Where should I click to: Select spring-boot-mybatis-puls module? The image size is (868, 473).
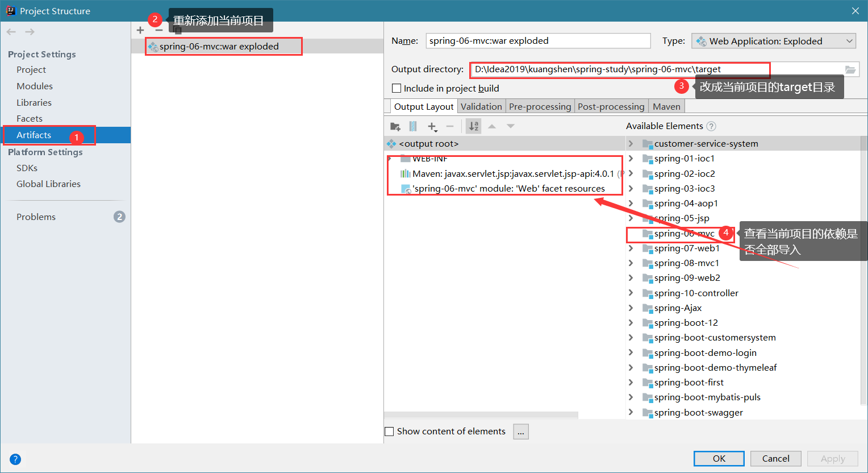(707, 397)
